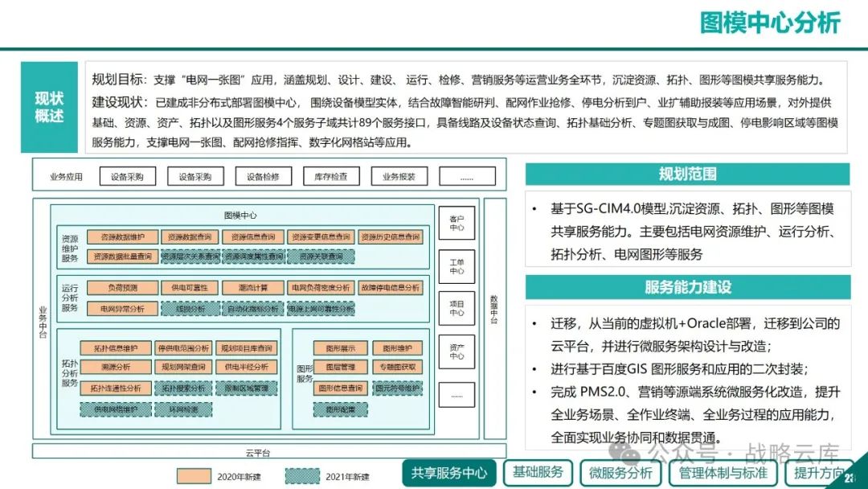Select the 溯源分析 service box
Image resolution: width=868 pixels, height=489 pixels.
116,367
